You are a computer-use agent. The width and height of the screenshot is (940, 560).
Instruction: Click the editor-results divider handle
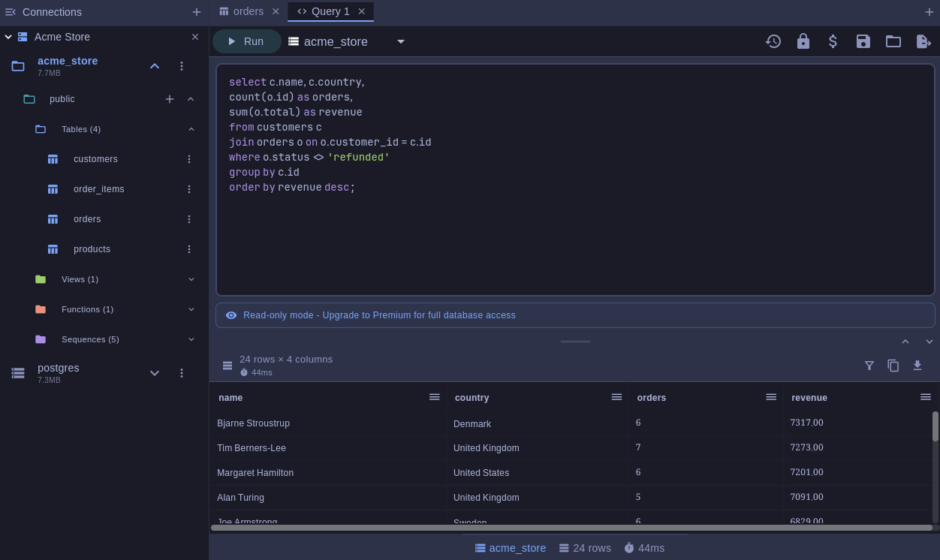click(x=575, y=342)
